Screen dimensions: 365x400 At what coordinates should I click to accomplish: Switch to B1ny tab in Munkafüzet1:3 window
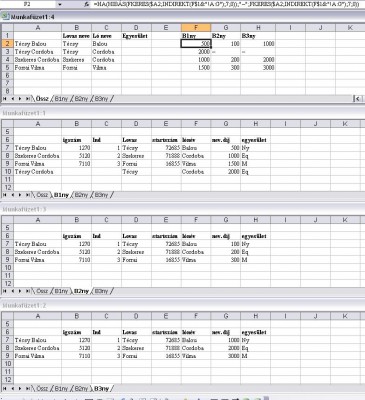61,291
